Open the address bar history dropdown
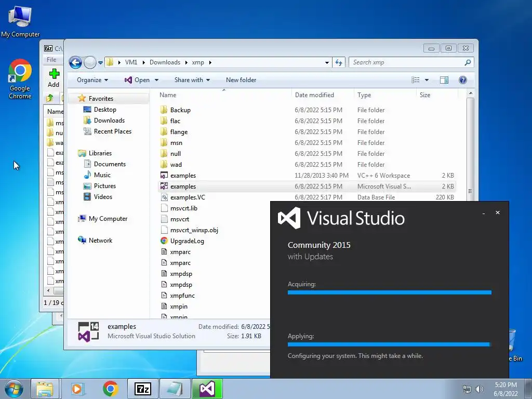The width and height of the screenshot is (532, 399). (x=327, y=62)
